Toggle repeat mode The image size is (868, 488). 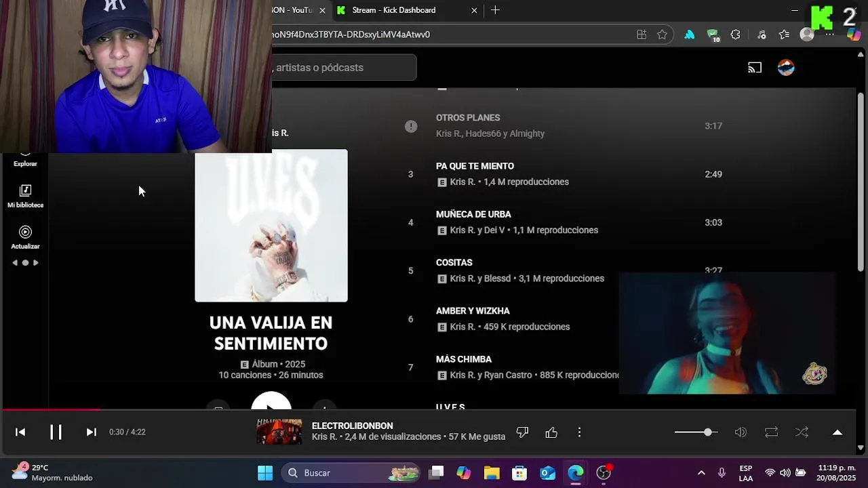click(771, 432)
